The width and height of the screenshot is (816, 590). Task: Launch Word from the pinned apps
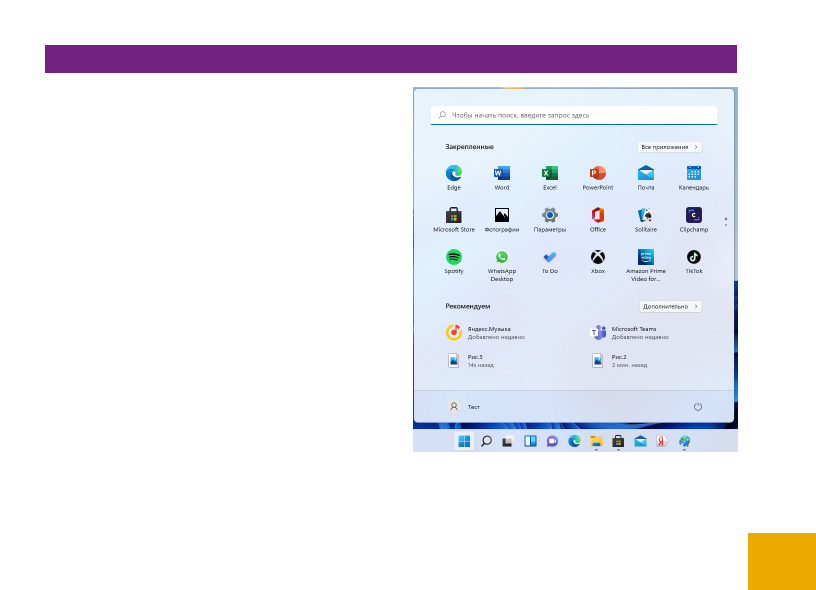[502, 174]
